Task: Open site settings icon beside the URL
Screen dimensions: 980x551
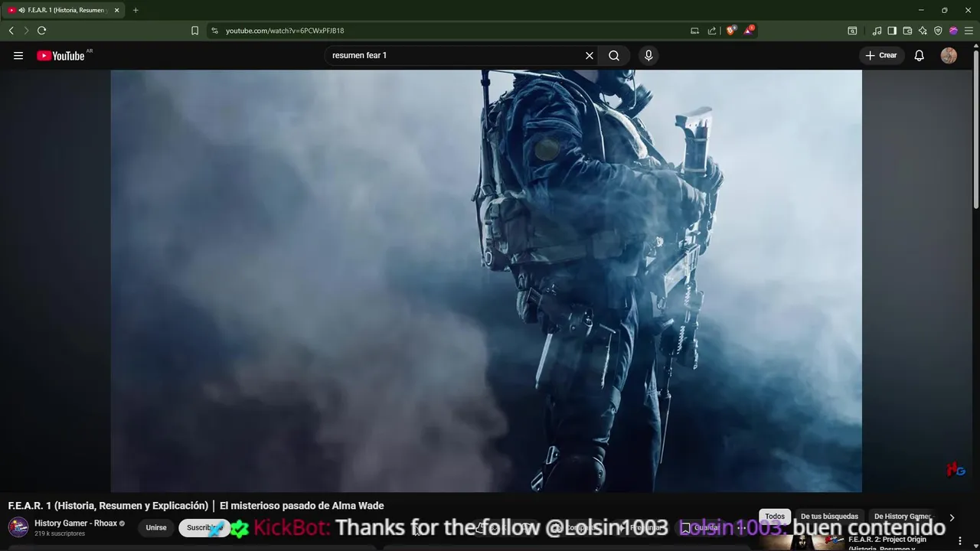Action: [x=214, y=31]
